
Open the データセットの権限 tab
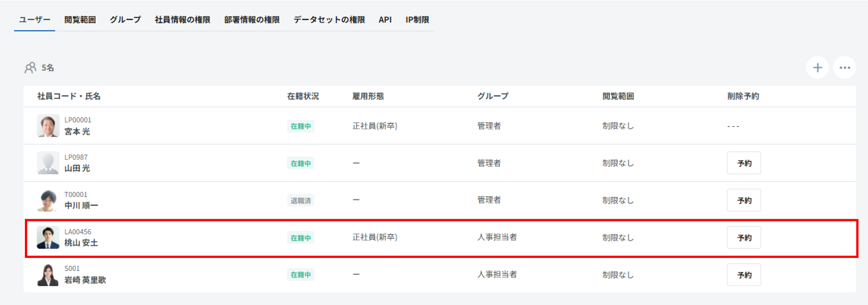[329, 20]
